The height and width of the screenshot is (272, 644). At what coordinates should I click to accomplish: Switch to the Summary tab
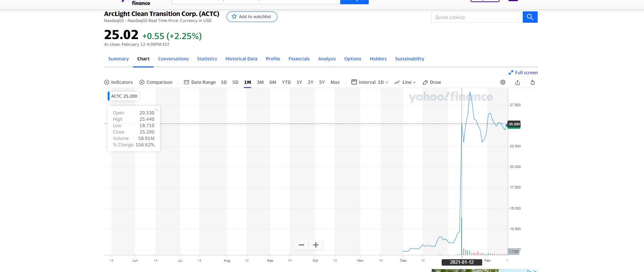click(x=118, y=59)
